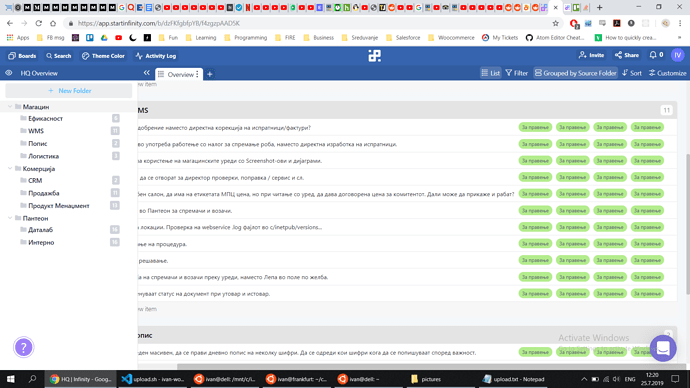Click the Search button in header
690x388 pixels.
coord(59,56)
